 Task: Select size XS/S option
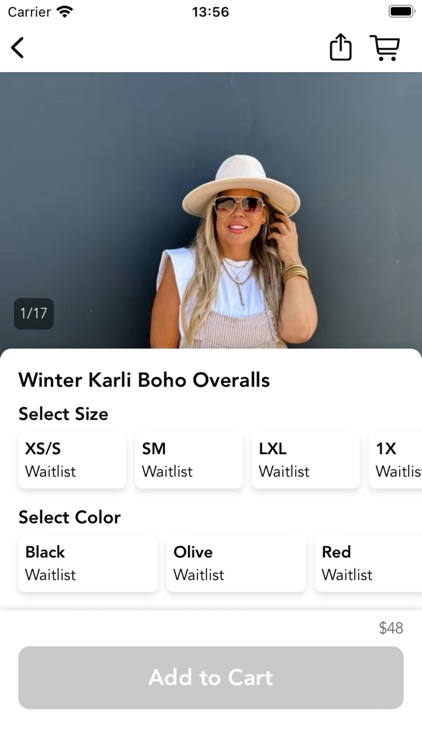click(x=72, y=460)
